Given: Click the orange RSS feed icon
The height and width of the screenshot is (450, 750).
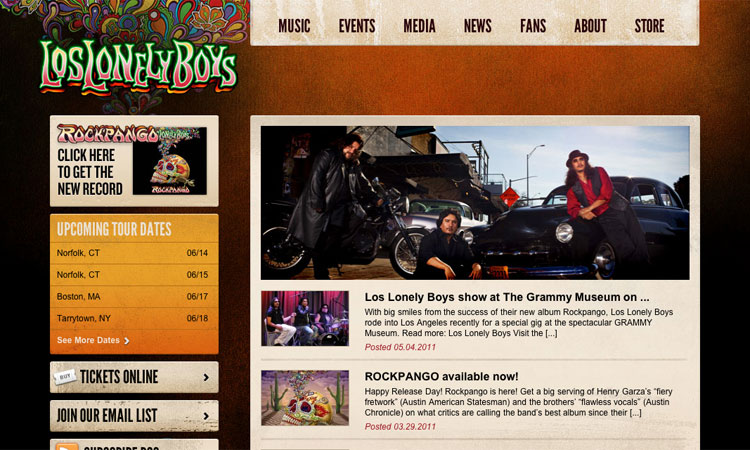Looking at the screenshot, I should [66, 447].
